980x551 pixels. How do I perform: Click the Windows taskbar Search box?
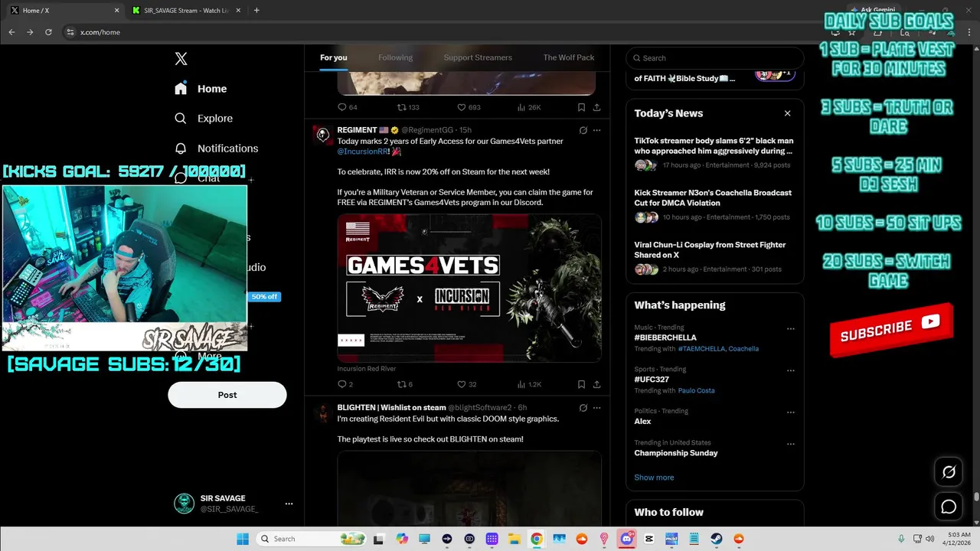(311, 539)
